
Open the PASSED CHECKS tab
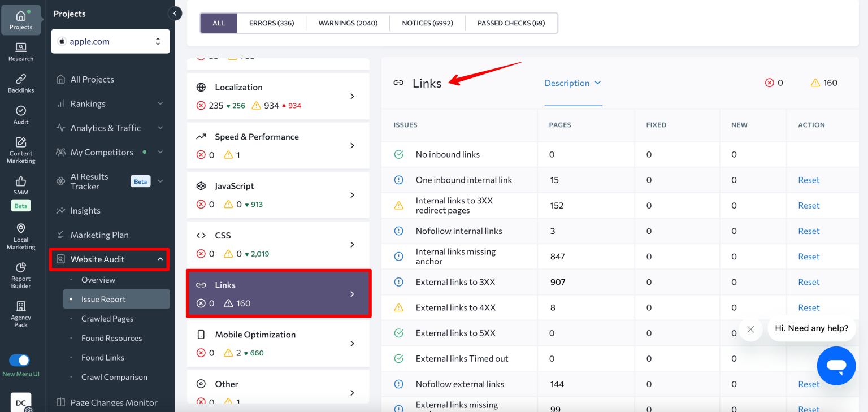[x=510, y=23]
